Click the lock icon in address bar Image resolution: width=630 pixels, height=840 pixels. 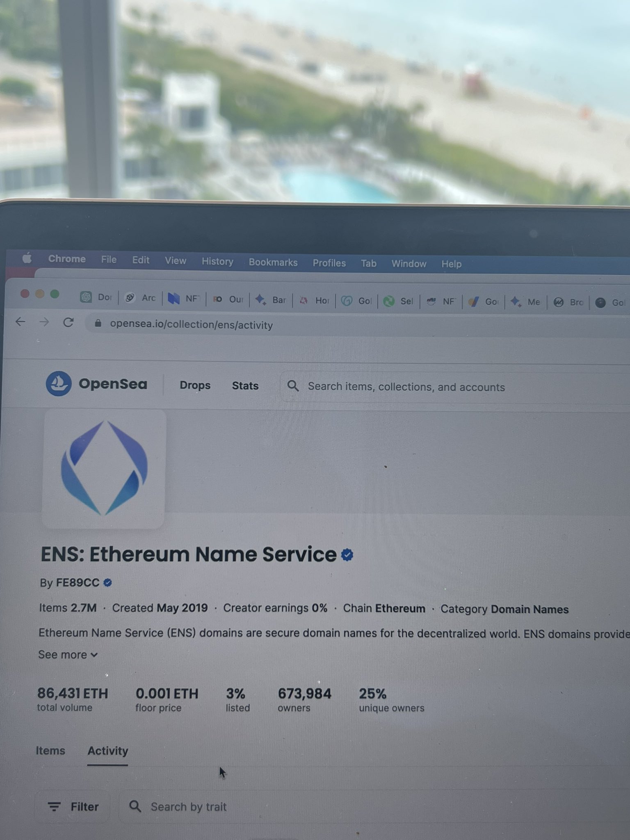pos(98,324)
